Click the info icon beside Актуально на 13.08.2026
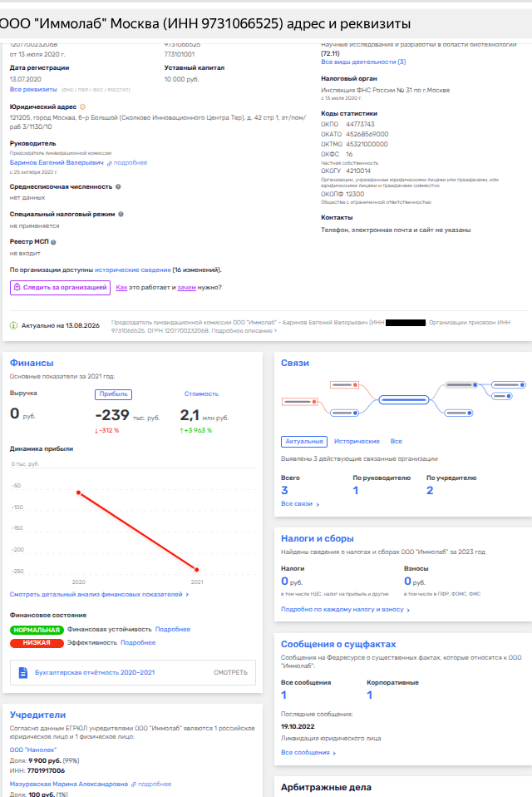 (13, 325)
